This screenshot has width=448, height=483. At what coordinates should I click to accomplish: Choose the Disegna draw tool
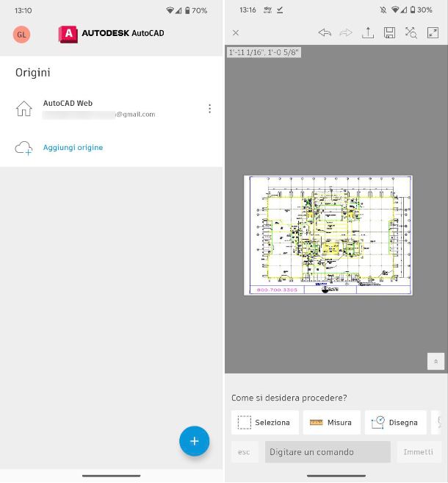[395, 422]
